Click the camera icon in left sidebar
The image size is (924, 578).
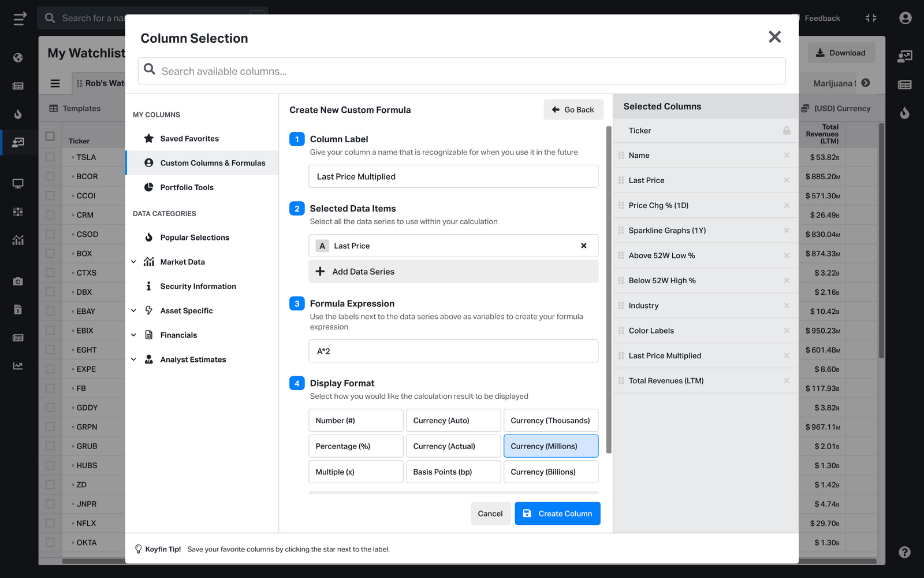point(18,281)
